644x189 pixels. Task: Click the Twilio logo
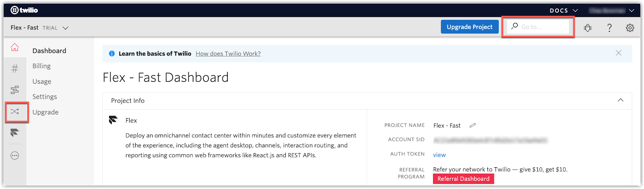tap(24, 10)
